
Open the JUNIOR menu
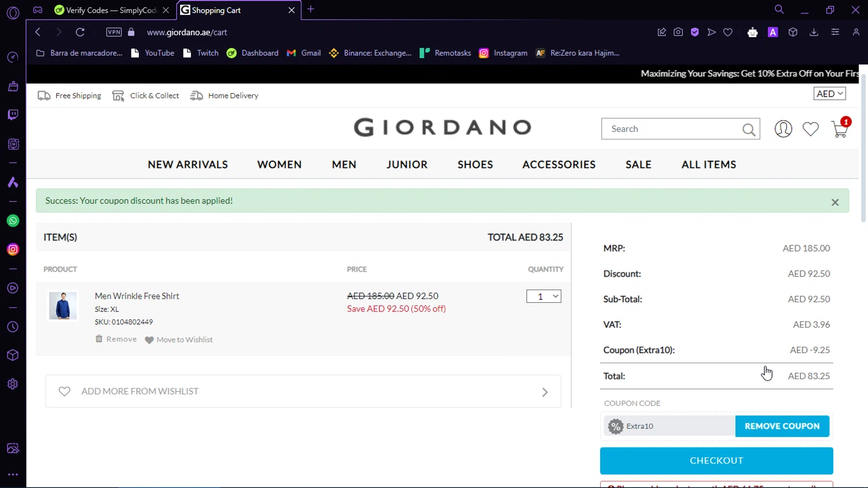point(407,164)
